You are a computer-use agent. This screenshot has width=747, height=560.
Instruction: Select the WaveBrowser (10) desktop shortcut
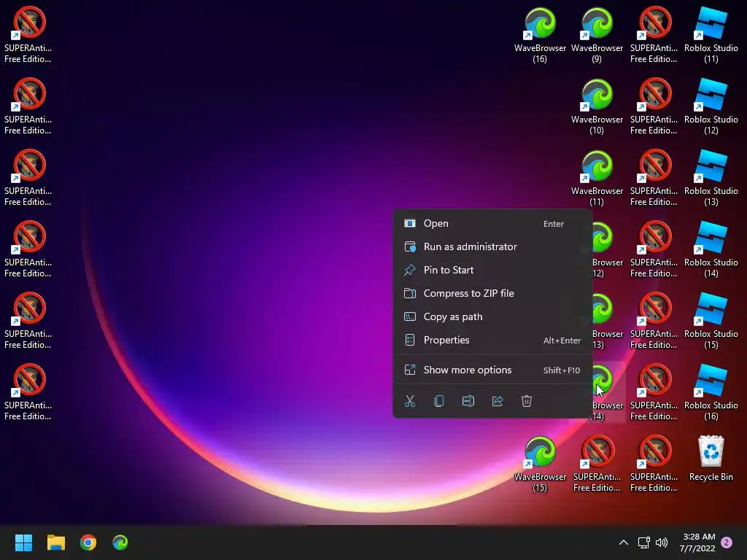[x=597, y=106]
